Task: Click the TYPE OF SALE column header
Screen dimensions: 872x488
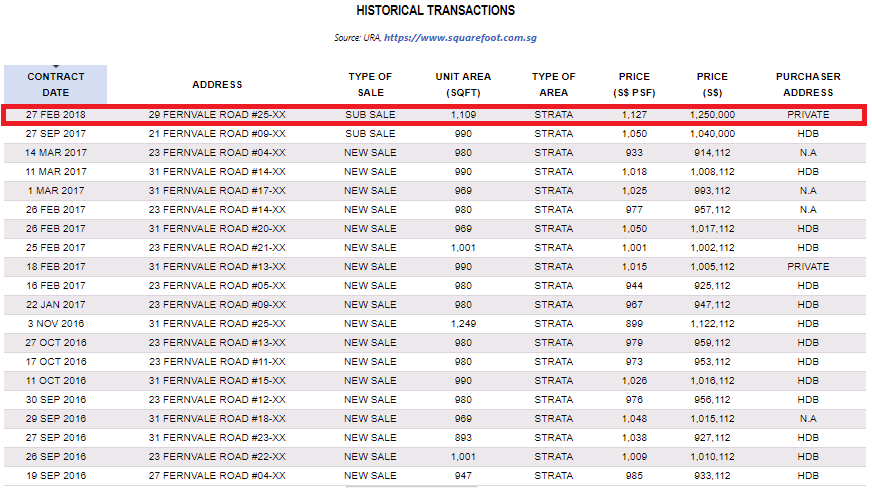Action: [x=370, y=84]
